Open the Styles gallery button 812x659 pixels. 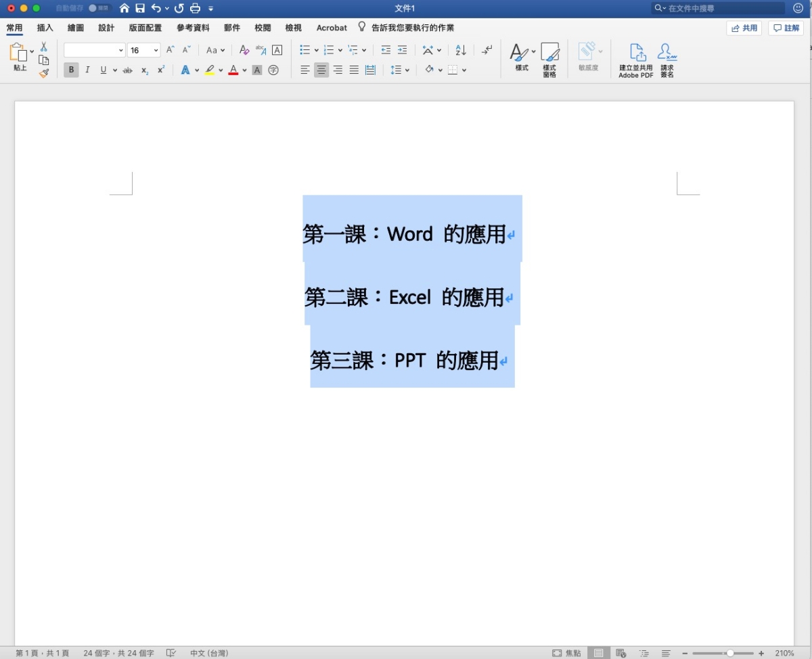(522, 57)
